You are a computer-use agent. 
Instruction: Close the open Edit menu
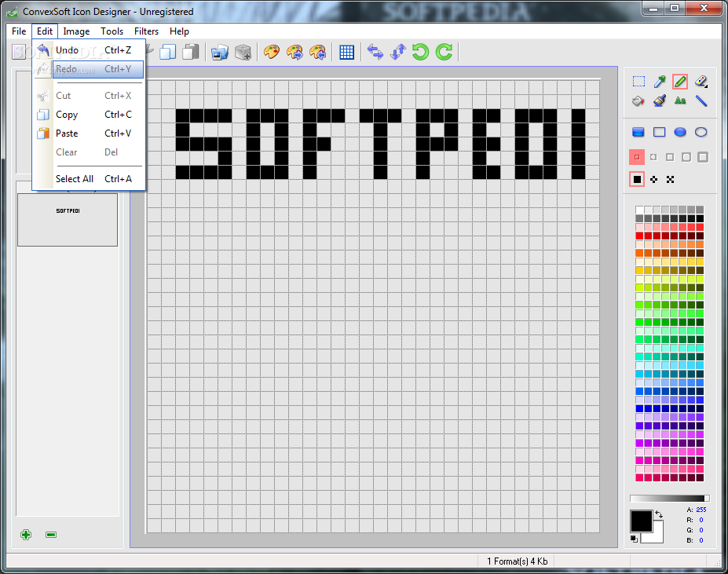pos(45,31)
